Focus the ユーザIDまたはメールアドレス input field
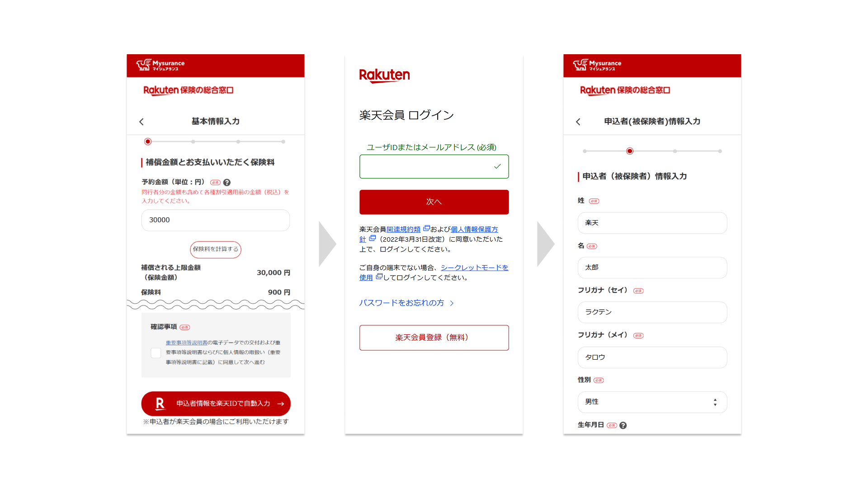 pyautogui.click(x=434, y=166)
